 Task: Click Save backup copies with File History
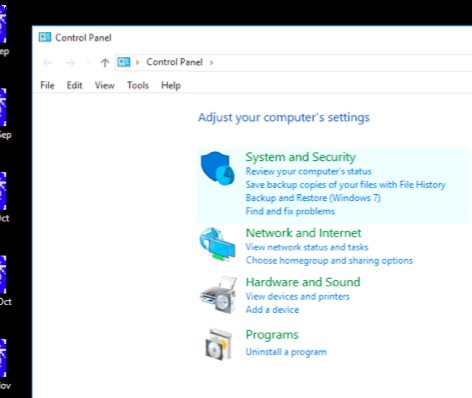click(346, 185)
